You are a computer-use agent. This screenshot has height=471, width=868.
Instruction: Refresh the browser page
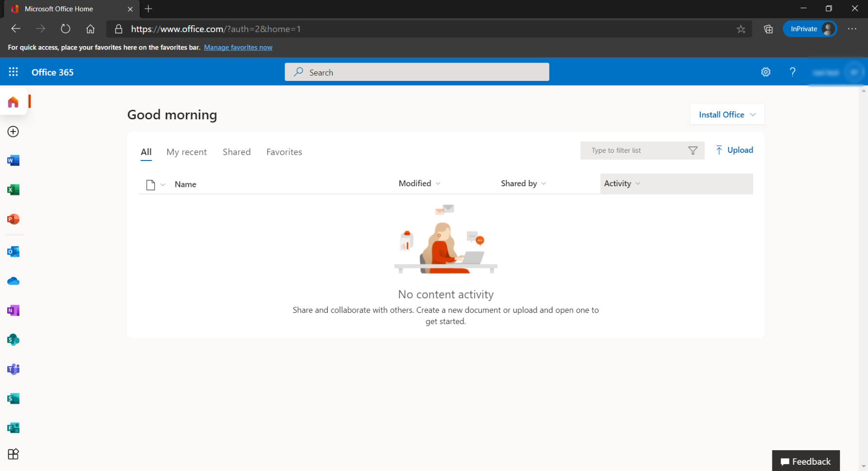[65, 29]
